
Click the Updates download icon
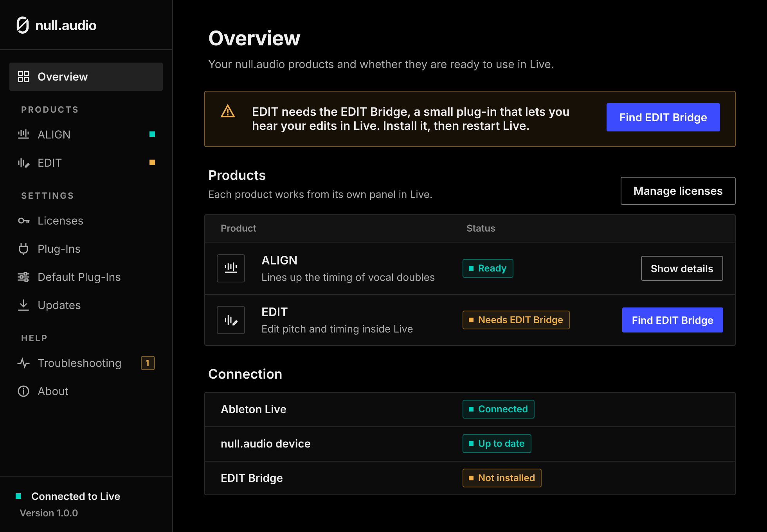(23, 305)
